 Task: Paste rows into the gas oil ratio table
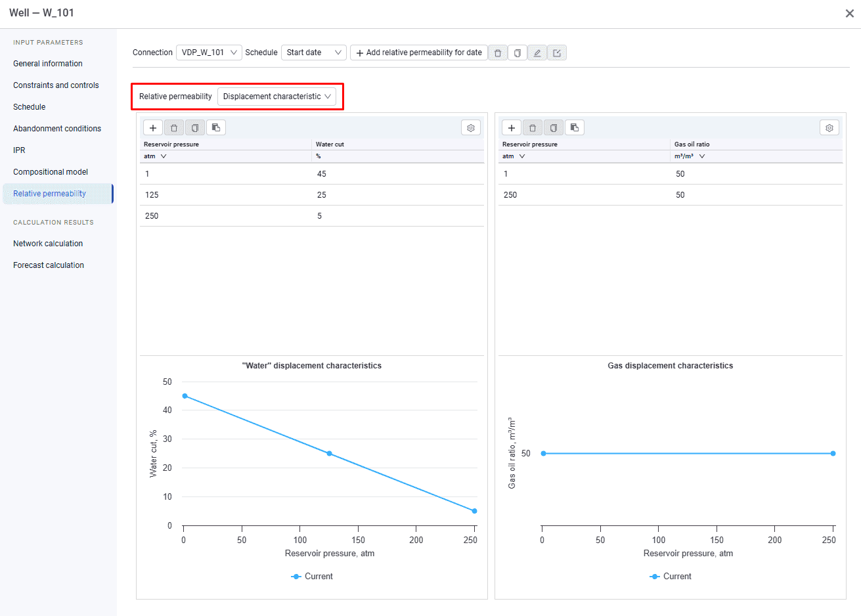[575, 127]
